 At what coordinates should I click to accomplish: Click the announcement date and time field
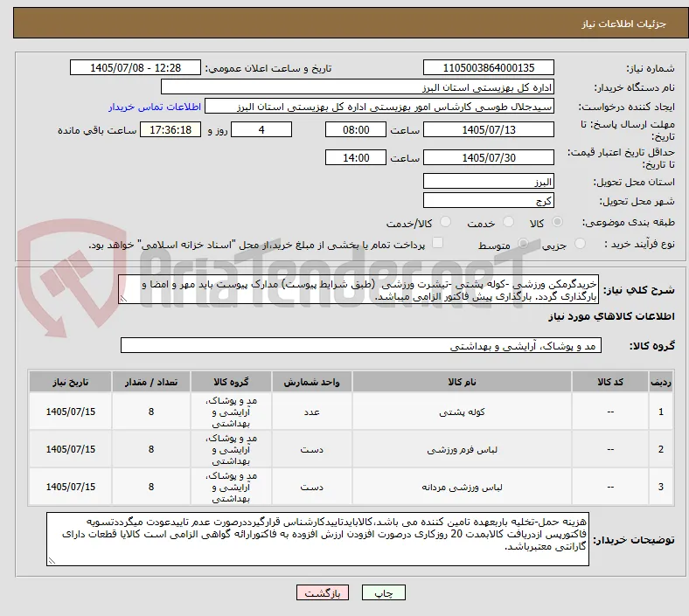coord(136,68)
